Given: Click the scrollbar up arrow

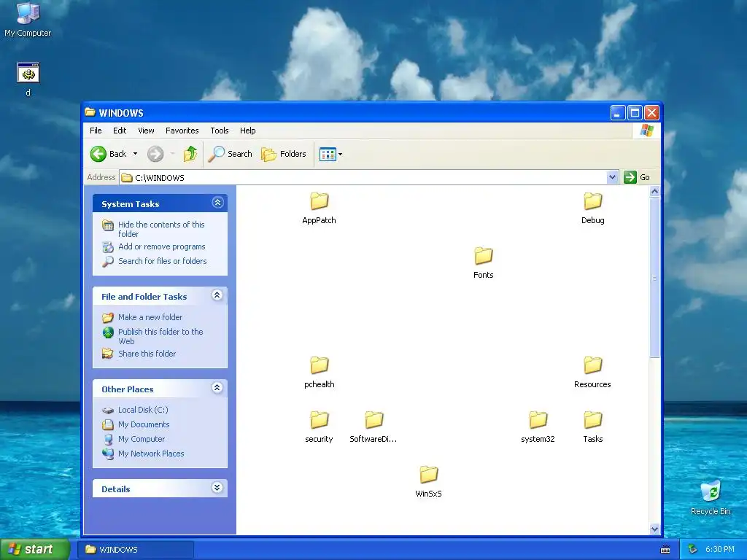Looking at the screenshot, I should point(654,192).
